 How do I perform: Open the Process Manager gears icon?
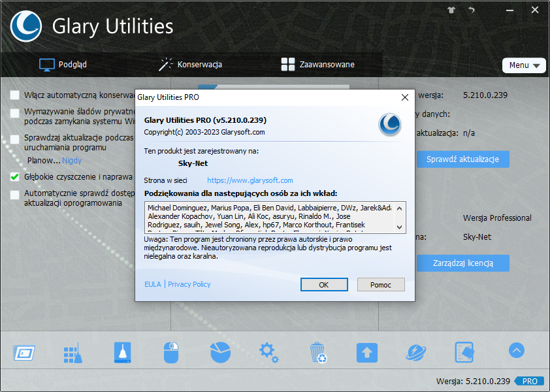[268, 352]
